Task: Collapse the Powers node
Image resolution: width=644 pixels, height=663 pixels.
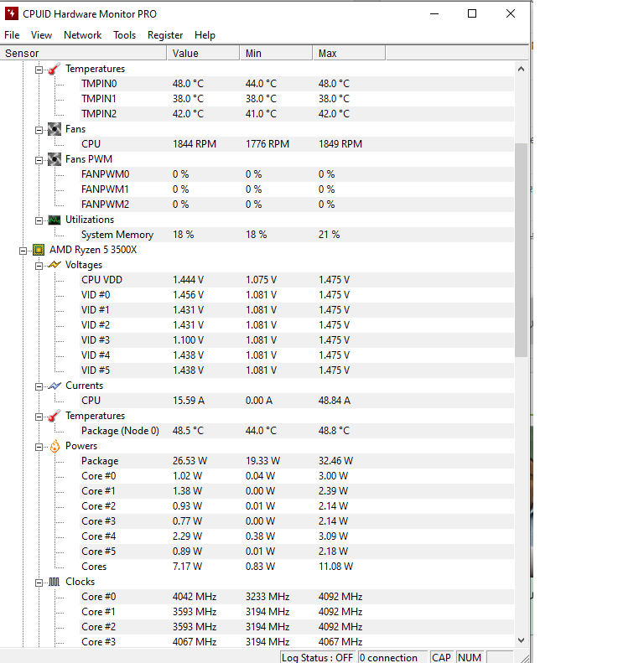Action: (39, 447)
